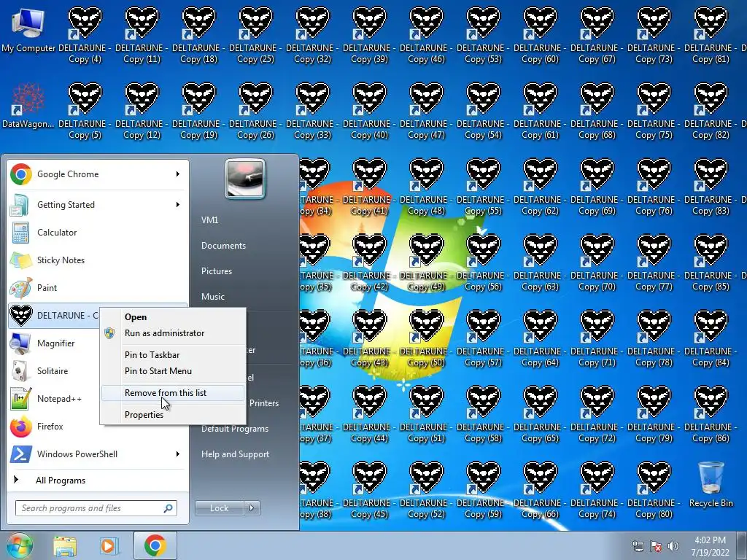Click search magnifier icon in Start menu
747x560 pixels.
[169, 508]
